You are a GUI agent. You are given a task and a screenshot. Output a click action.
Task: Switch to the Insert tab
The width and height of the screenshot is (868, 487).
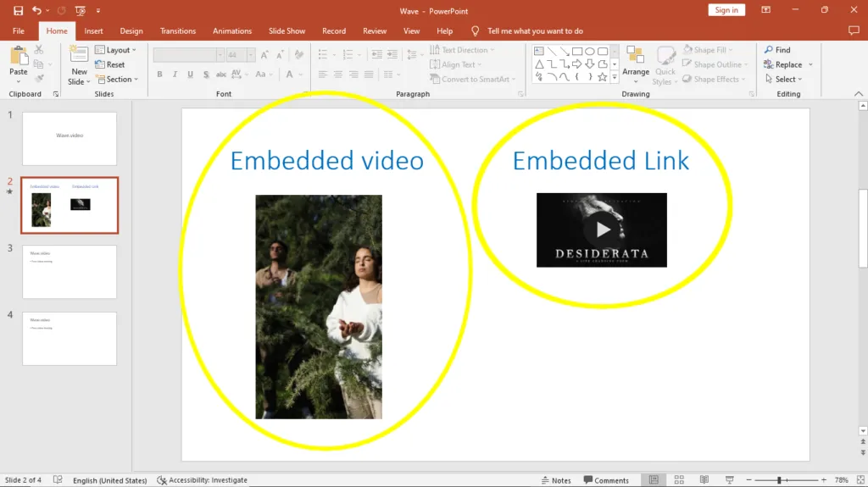93,31
